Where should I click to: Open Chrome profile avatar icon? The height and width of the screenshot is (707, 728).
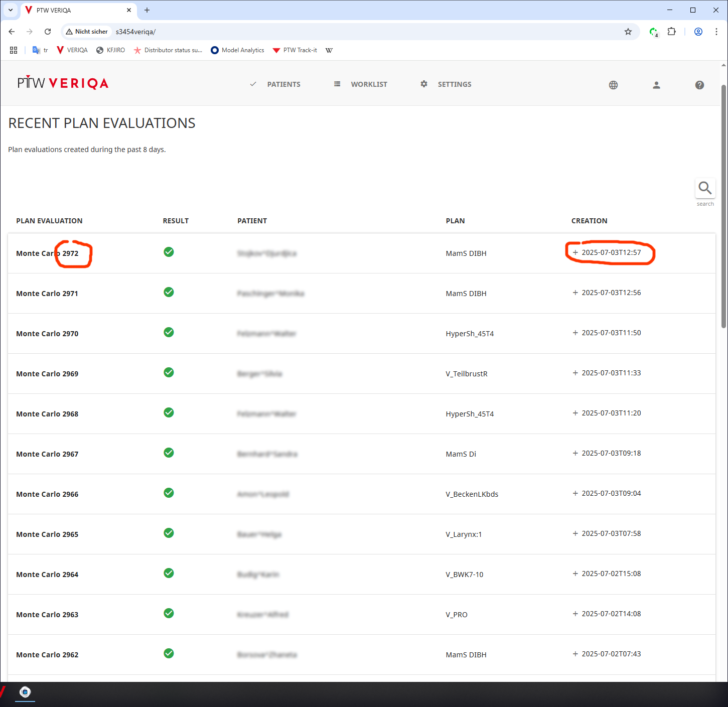tap(698, 32)
